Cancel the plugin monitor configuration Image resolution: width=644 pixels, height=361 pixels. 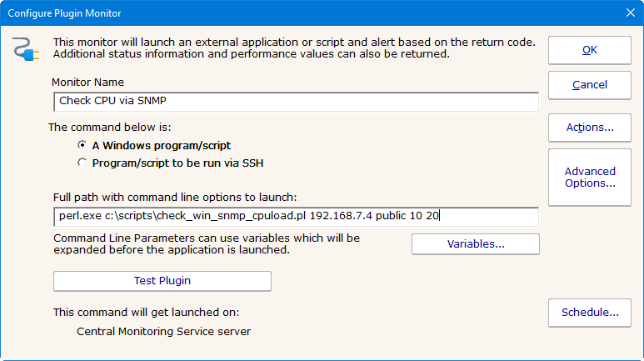click(x=589, y=84)
